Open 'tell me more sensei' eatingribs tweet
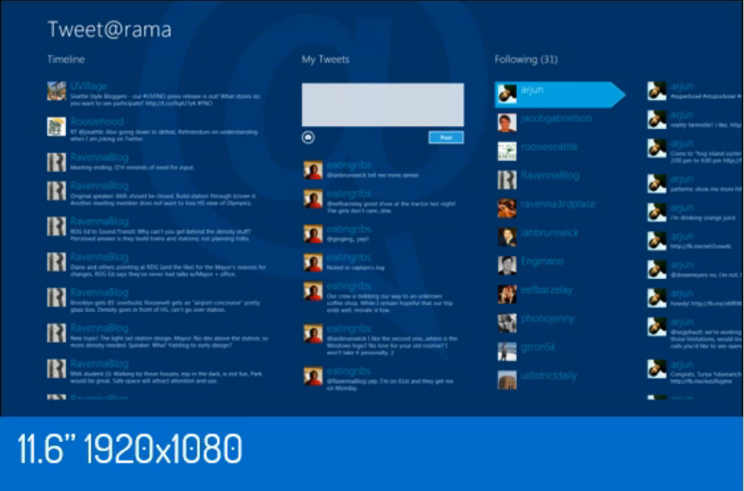The width and height of the screenshot is (744, 491). [x=382, y=170]
